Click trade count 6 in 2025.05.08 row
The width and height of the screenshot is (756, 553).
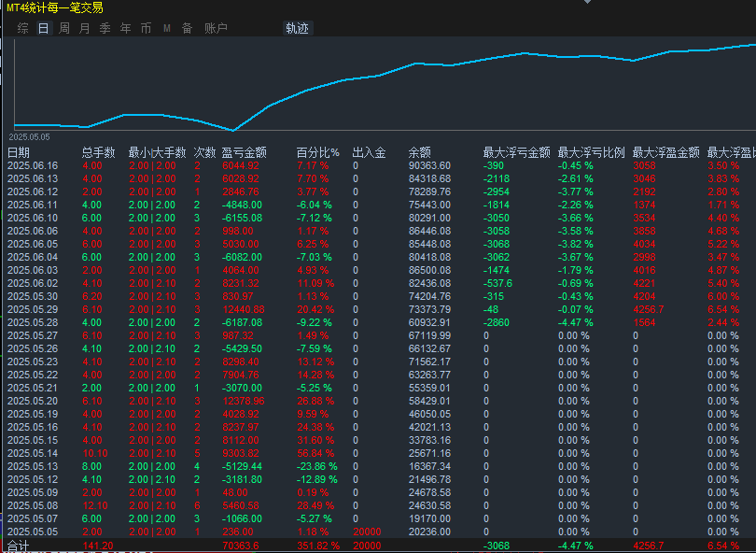pyautogui.click(x=197, y=505)
